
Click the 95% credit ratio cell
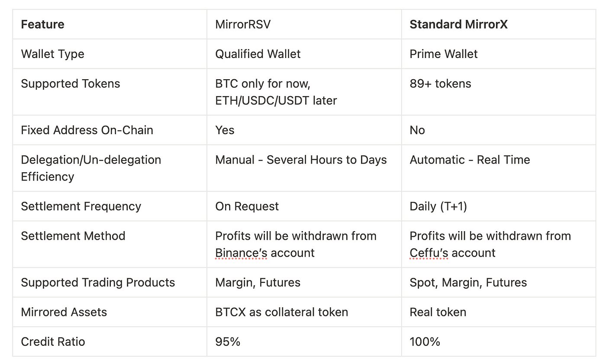click(227, 341)
